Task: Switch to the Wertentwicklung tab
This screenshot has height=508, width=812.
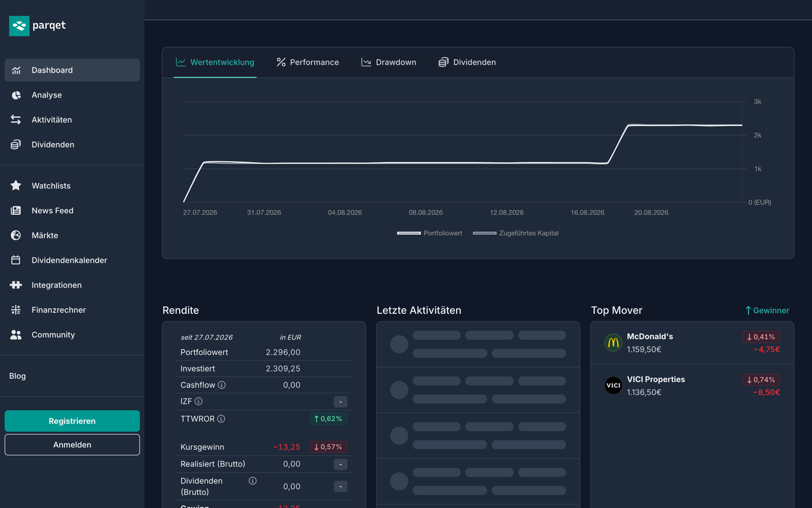Action: tap(215, 62)
